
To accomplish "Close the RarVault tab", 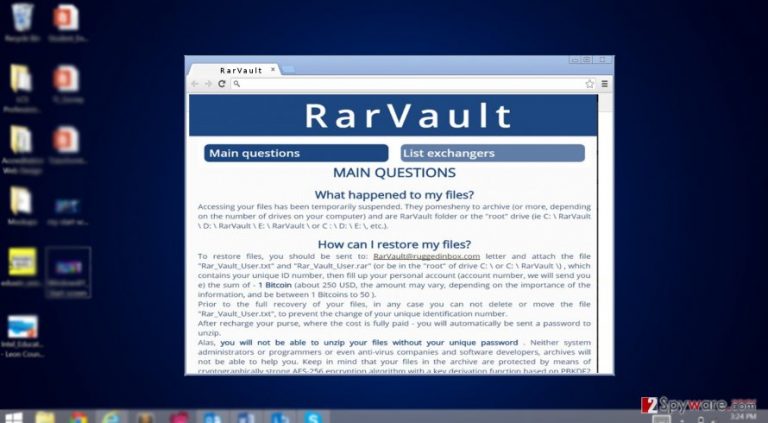I will (x=273, y=70).
